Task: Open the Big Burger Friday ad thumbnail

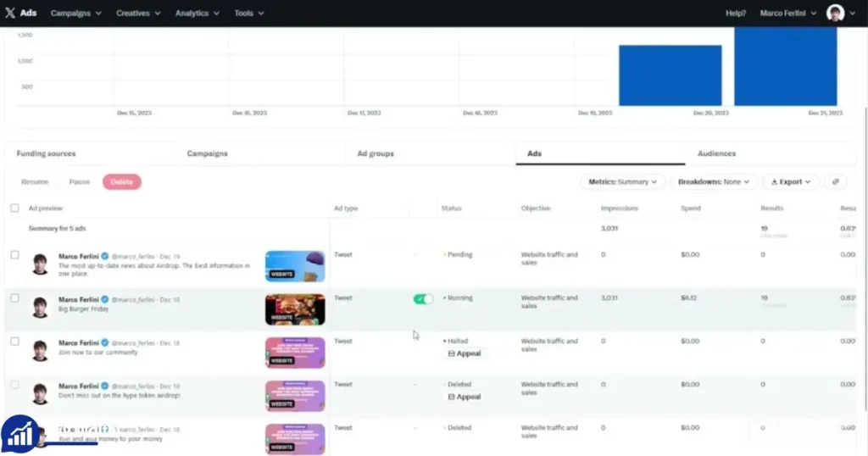Action: point(295,309)
